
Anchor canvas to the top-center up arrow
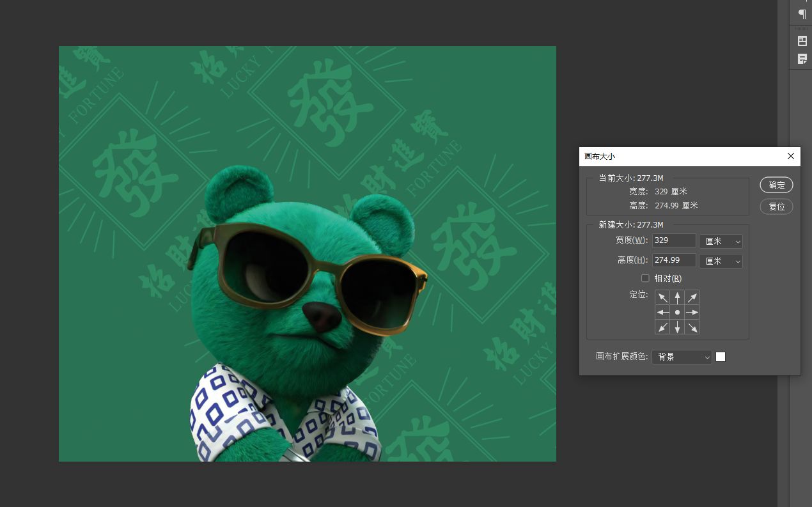click(x=678, y=297)
